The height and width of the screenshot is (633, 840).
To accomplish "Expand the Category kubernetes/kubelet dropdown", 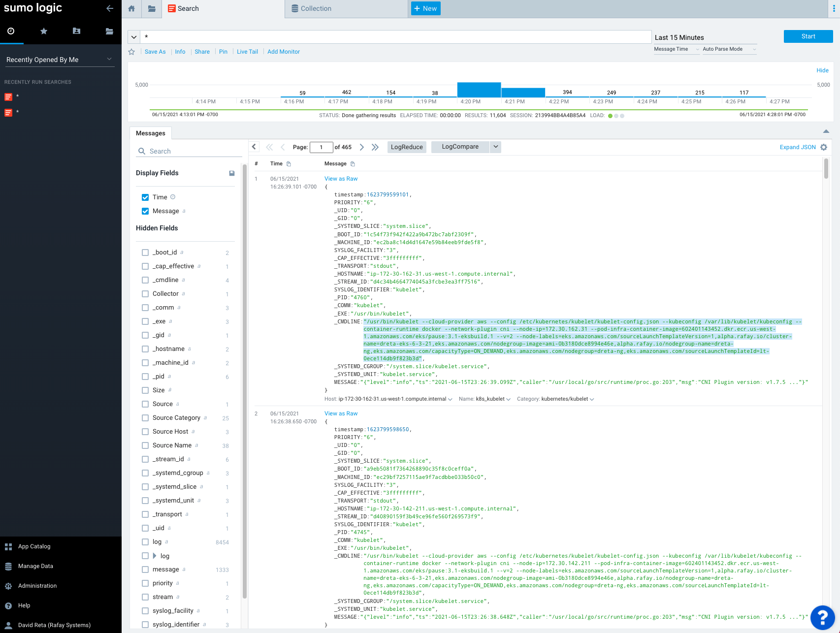I will coord(592,399).
